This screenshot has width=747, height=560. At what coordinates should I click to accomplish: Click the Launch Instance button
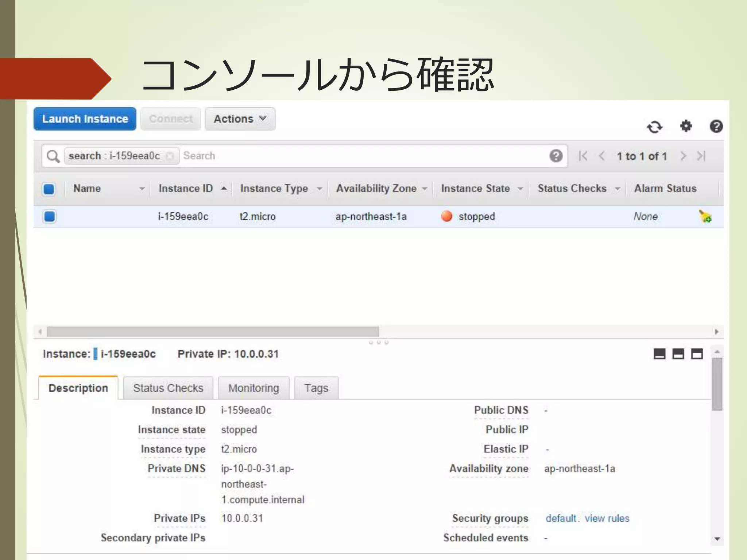tap(85, 119)
